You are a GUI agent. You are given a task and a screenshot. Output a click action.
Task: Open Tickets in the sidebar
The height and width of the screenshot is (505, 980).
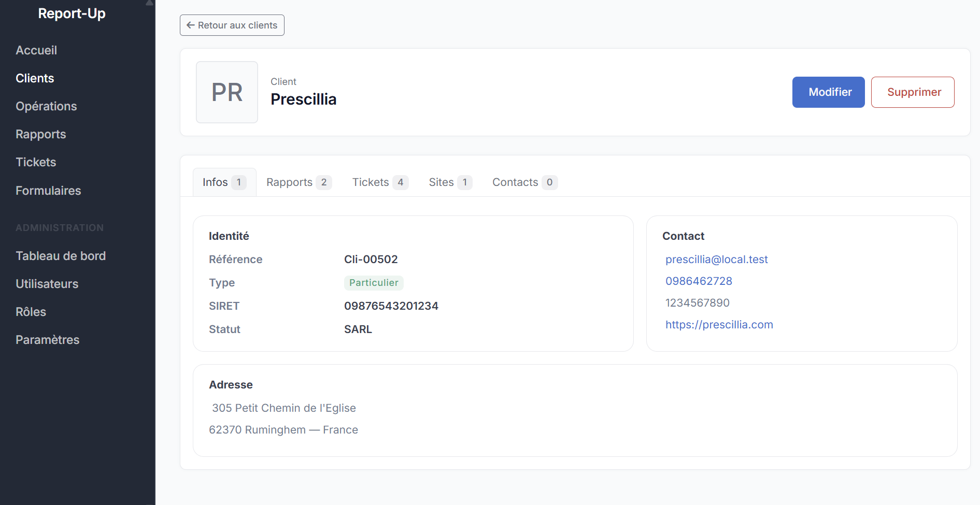pyautogui.click(x=36, y=162)
